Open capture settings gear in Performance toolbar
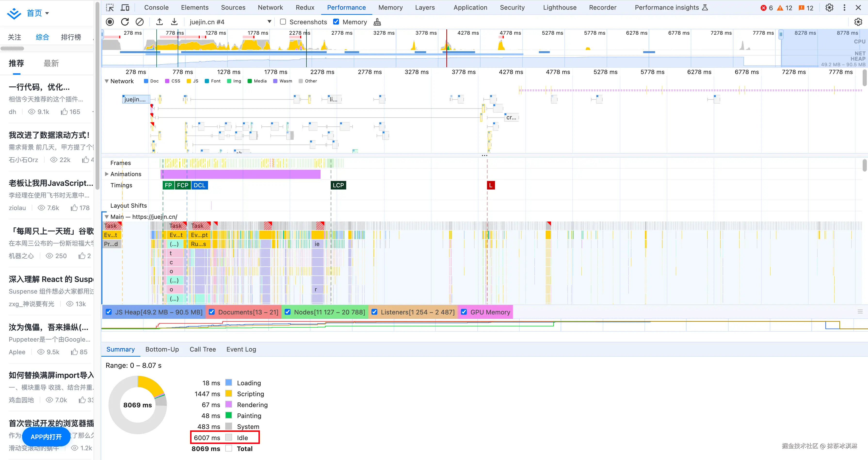Viewport: 868px width, 460px height. pyautogui.click(x=858, y=22)
